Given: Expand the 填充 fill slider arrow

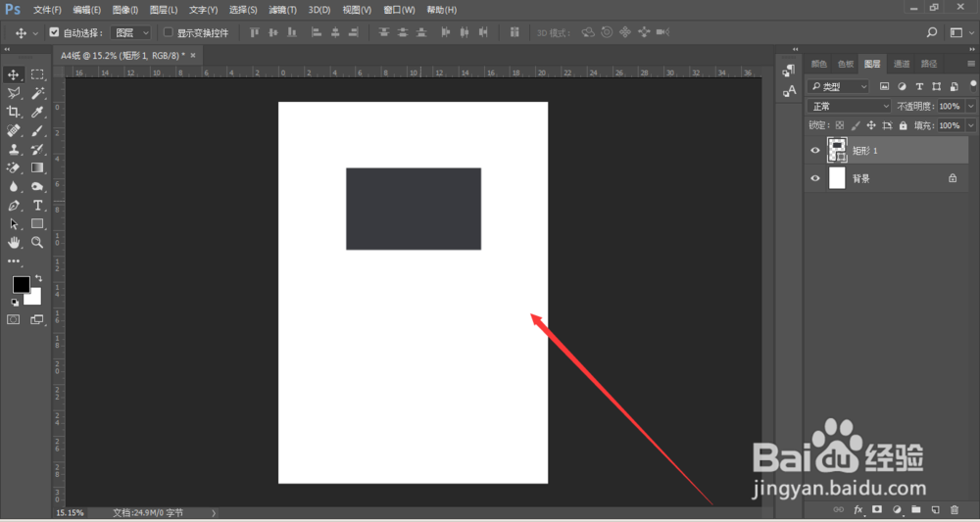Looking at the screenshot, I should tap(970, 125).
